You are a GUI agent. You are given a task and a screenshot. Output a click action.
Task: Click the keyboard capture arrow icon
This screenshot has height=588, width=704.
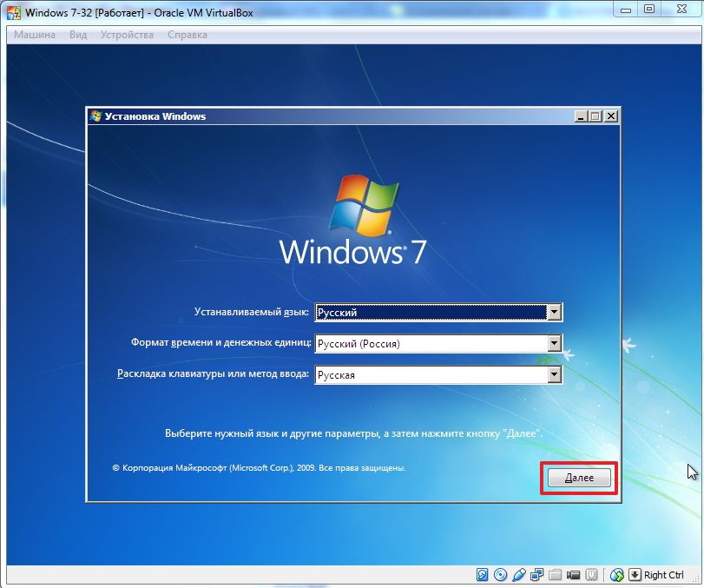(635, 575)
